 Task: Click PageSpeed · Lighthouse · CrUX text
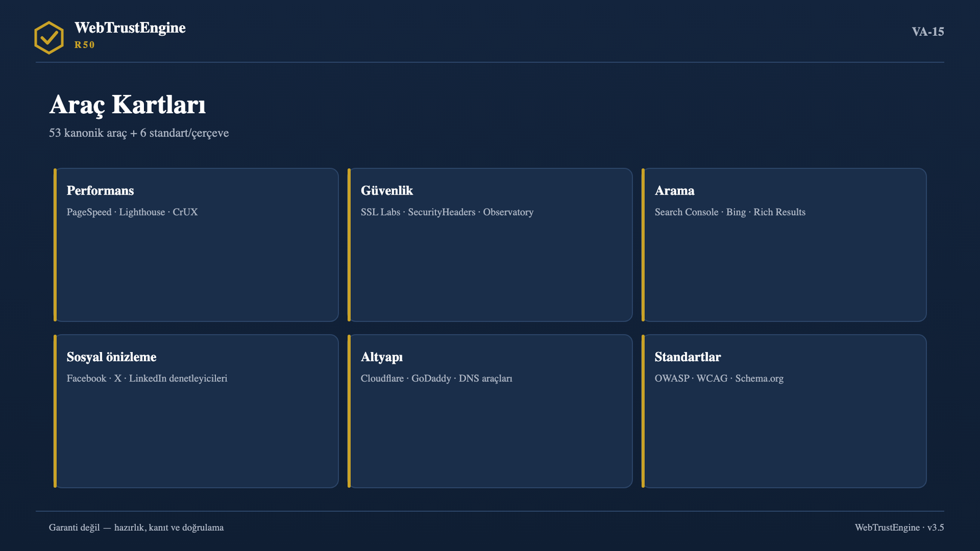(x=132, y=212)
